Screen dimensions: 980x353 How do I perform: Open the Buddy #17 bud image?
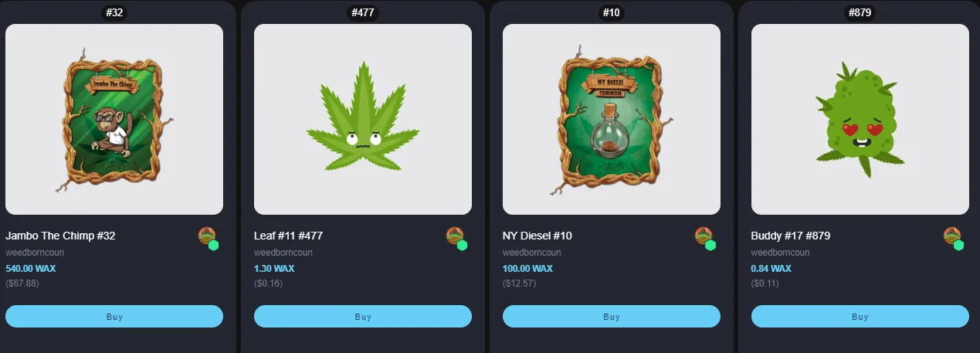(x=860, y=119)
